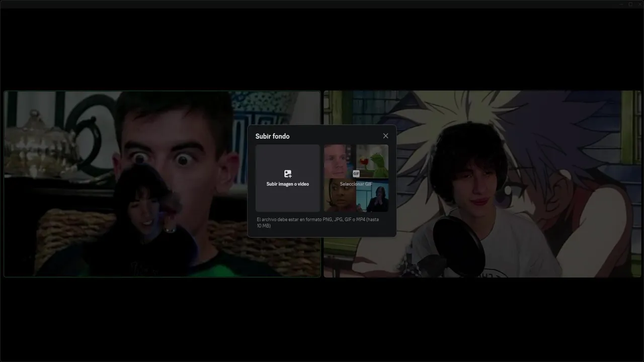This screenshot has height=362, width=644.
Task: Select the right video tile with the anime background
Action: (x=482, y=184)
